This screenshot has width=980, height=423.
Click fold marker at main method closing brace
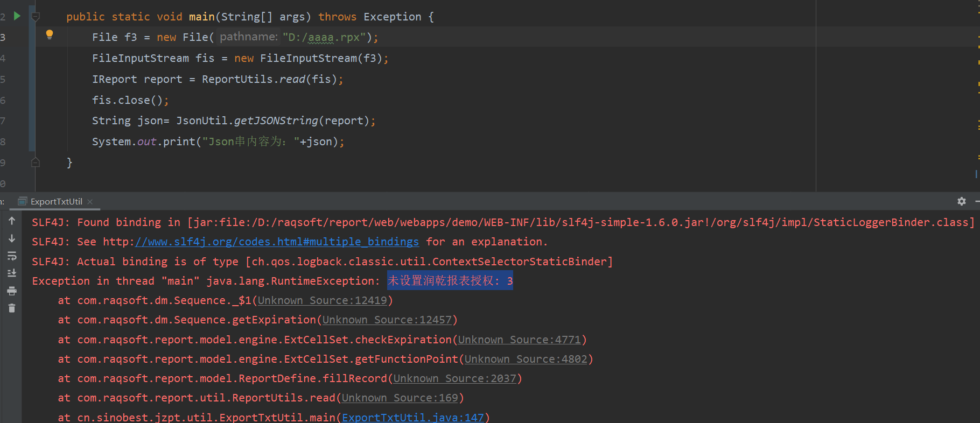point(36,163)
